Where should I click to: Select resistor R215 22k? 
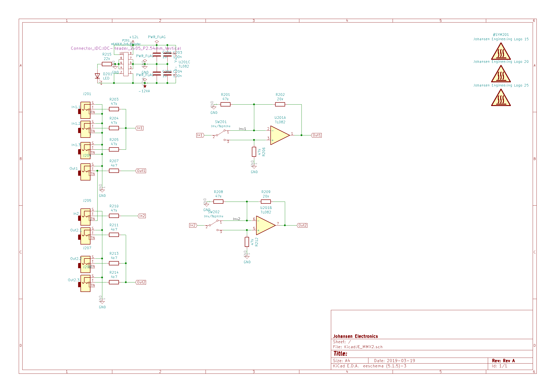tap(107, 64)
